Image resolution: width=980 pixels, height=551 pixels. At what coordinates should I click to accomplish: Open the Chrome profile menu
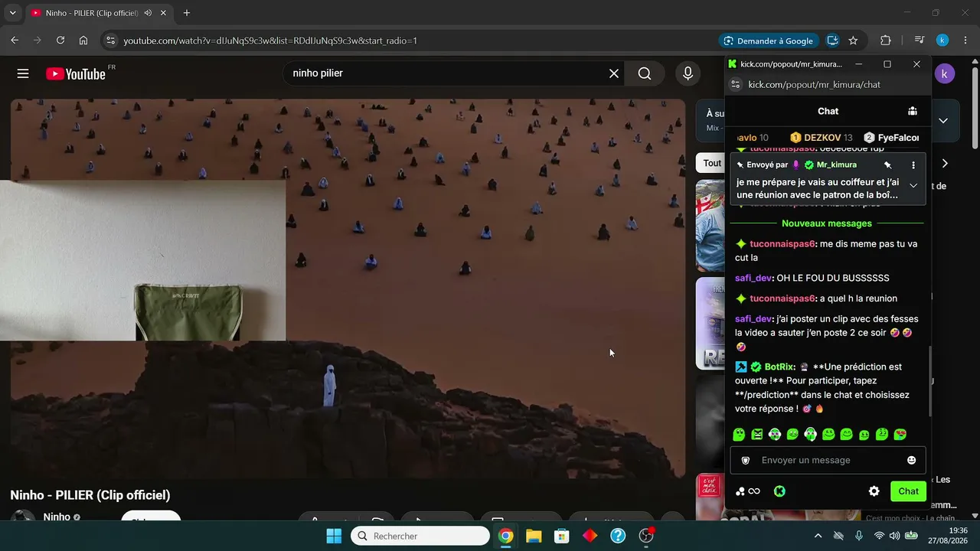click(x=942, y=41)
